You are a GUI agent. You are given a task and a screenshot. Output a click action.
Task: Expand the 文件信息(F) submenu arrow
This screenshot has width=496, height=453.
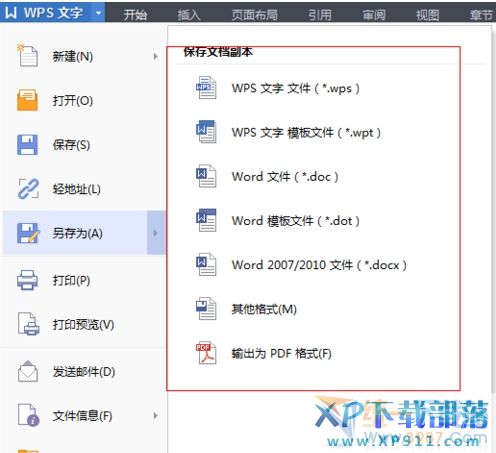click(155, 415)
